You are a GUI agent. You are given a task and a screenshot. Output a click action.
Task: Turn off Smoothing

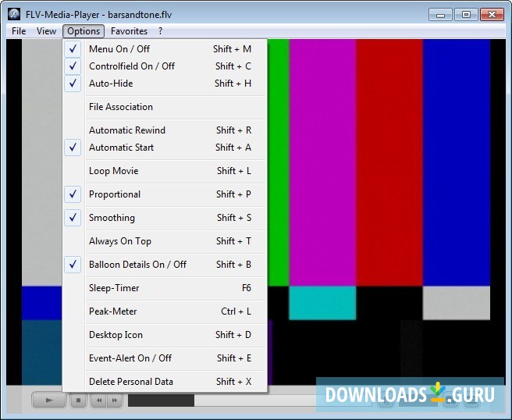tap(165, 218)
